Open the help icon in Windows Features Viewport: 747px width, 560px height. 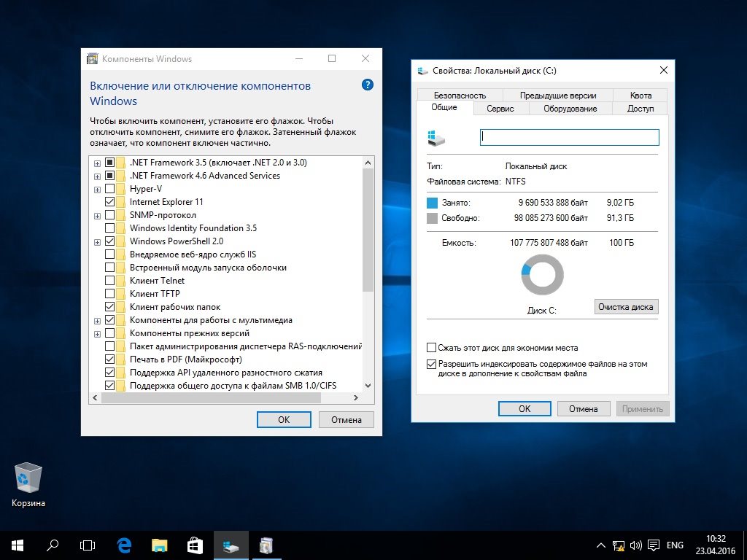pyautogui.click(x=368, y=85)
